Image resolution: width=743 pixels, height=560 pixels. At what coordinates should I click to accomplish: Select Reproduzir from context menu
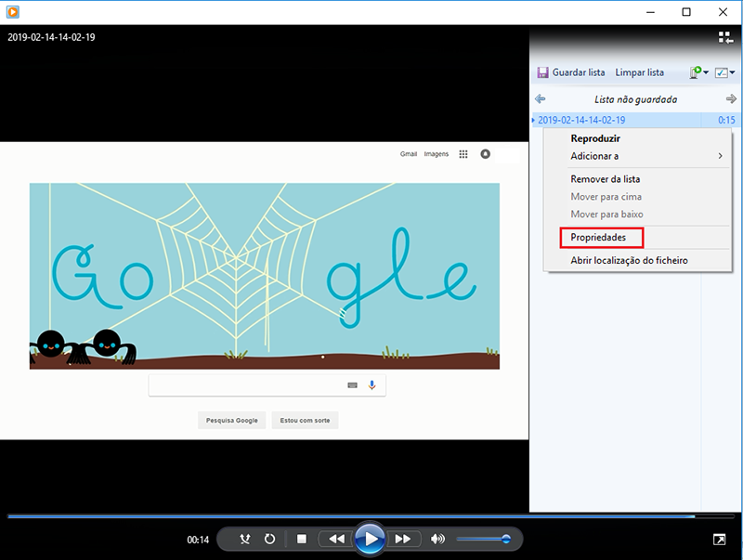pyautogui.click(x=636, y=138)
